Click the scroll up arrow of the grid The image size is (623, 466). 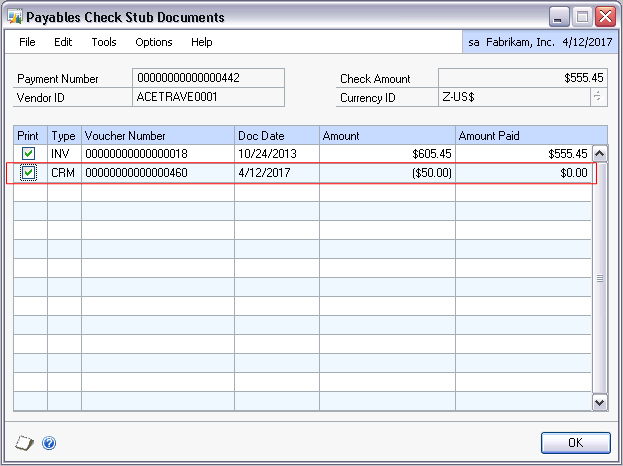[600, 153]
